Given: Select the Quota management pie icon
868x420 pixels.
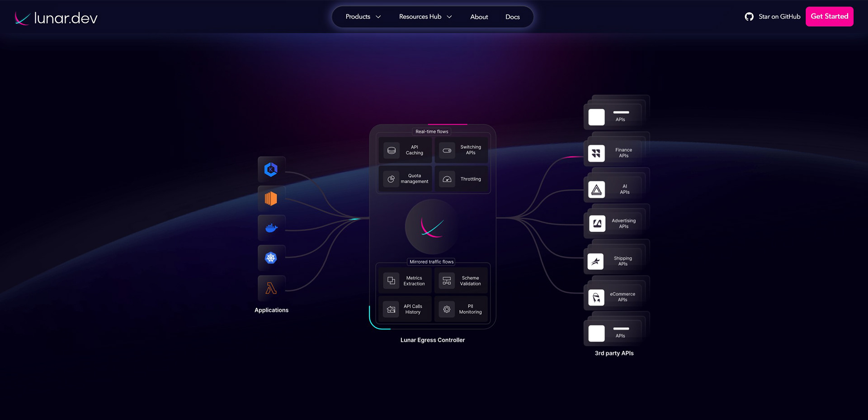Looking at the screenshot, I should click(392, 179).
